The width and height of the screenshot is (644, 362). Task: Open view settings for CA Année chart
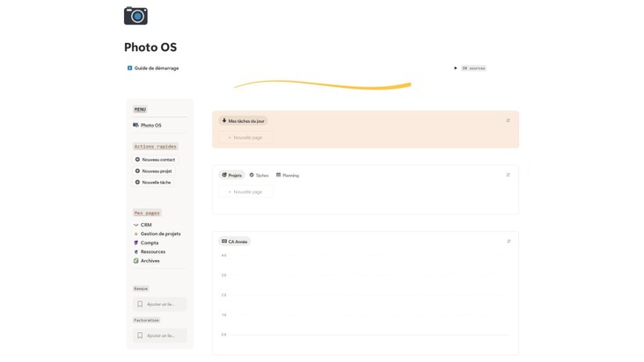click(509, 241)
